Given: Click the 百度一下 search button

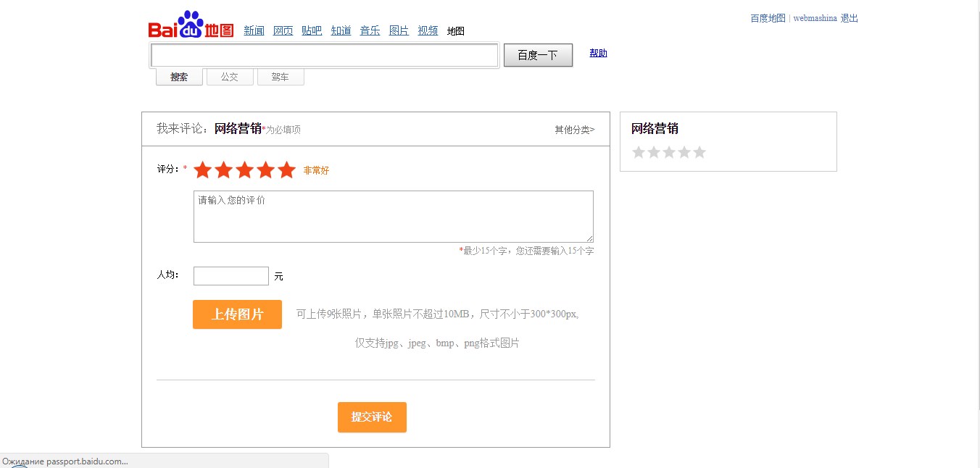Looking at the screenshot, I should point(538,55).
